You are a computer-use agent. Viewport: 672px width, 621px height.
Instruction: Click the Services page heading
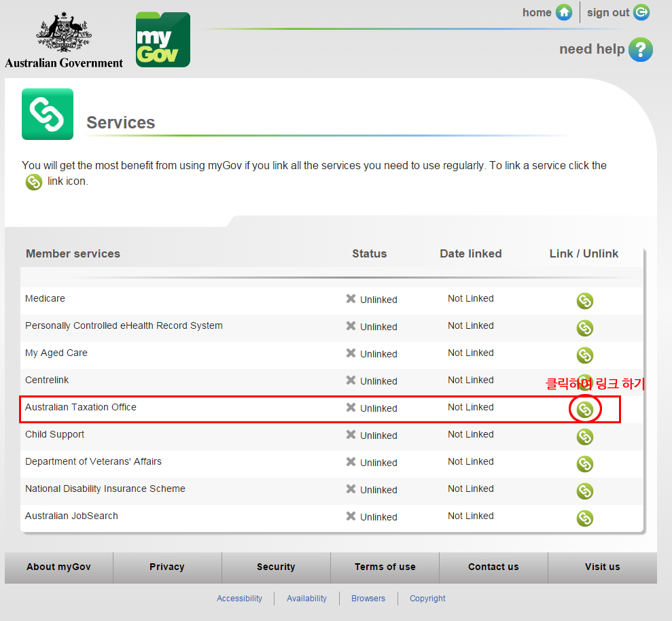pos(121,122)
